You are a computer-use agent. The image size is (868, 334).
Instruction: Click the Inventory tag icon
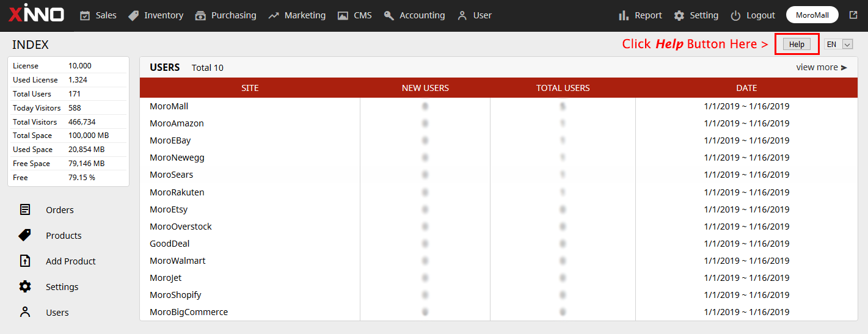click(133, 15)
